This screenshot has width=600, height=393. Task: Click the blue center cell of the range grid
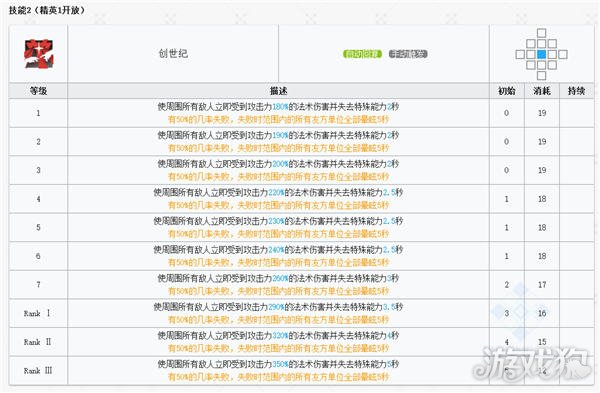coord(541,54)
